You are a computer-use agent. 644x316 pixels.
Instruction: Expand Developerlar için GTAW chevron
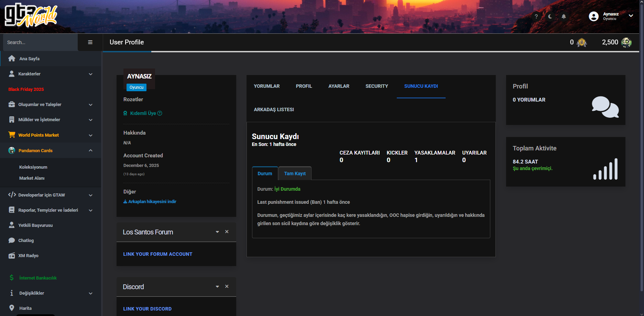click(90, 195)
